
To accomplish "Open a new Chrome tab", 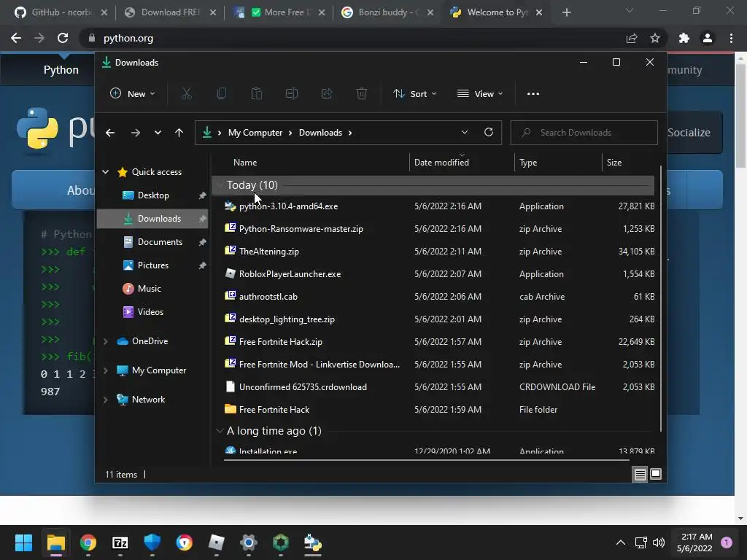I will tap(566, 12).
